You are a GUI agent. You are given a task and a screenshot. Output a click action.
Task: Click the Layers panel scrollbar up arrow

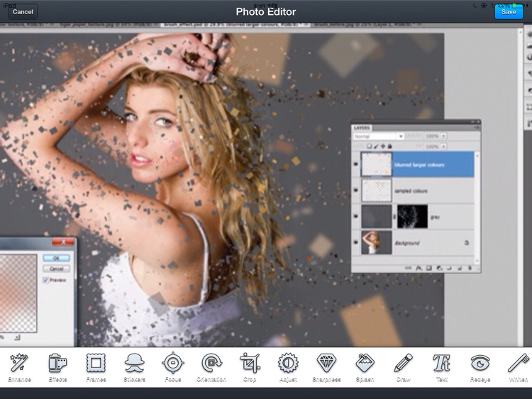(477, 155)
